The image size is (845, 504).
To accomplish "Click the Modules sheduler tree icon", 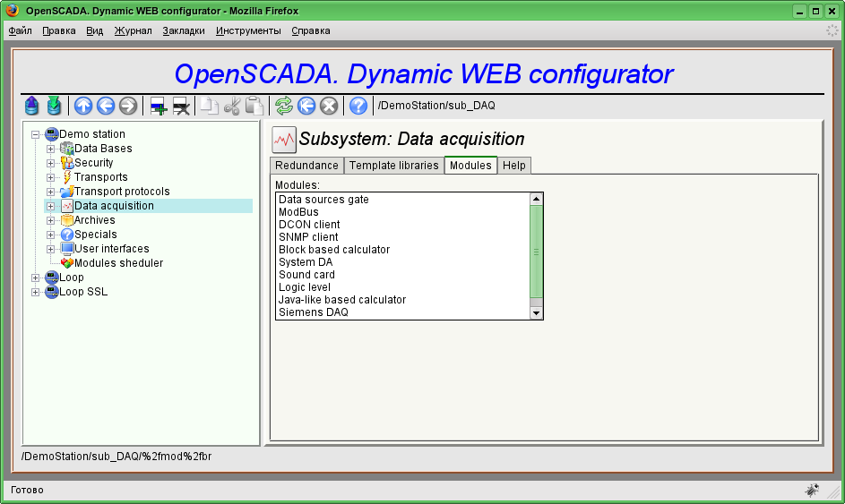I will point(67,263).
